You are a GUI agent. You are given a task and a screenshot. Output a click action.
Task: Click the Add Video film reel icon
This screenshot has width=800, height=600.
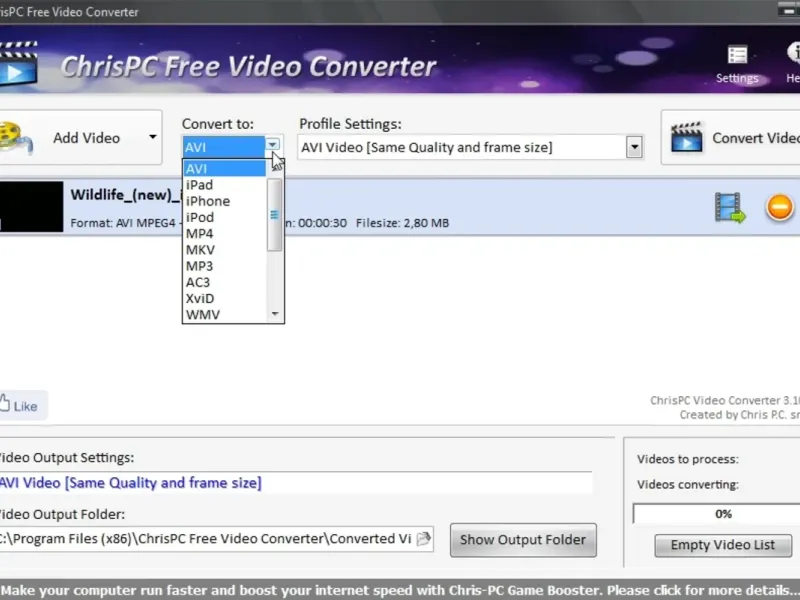15,137
